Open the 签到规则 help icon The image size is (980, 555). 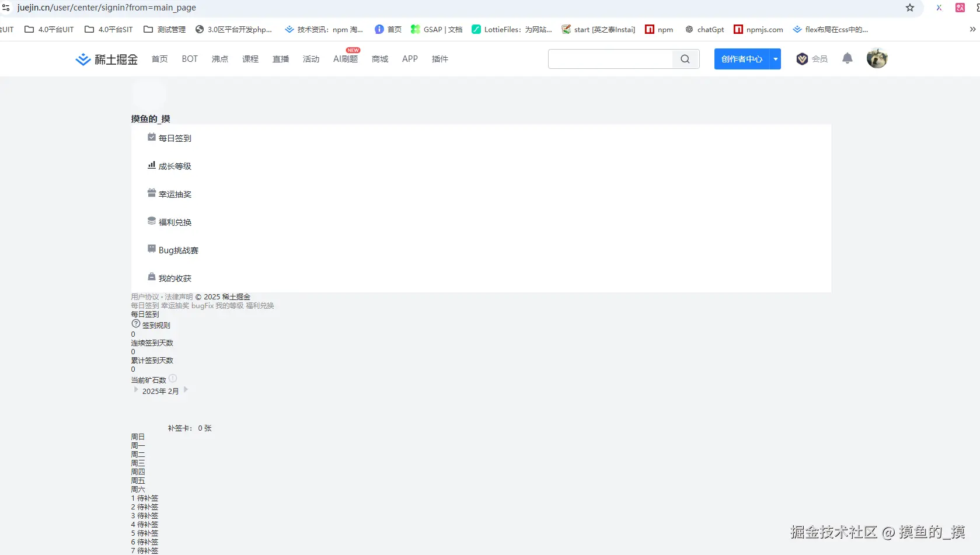pos(135,323)
